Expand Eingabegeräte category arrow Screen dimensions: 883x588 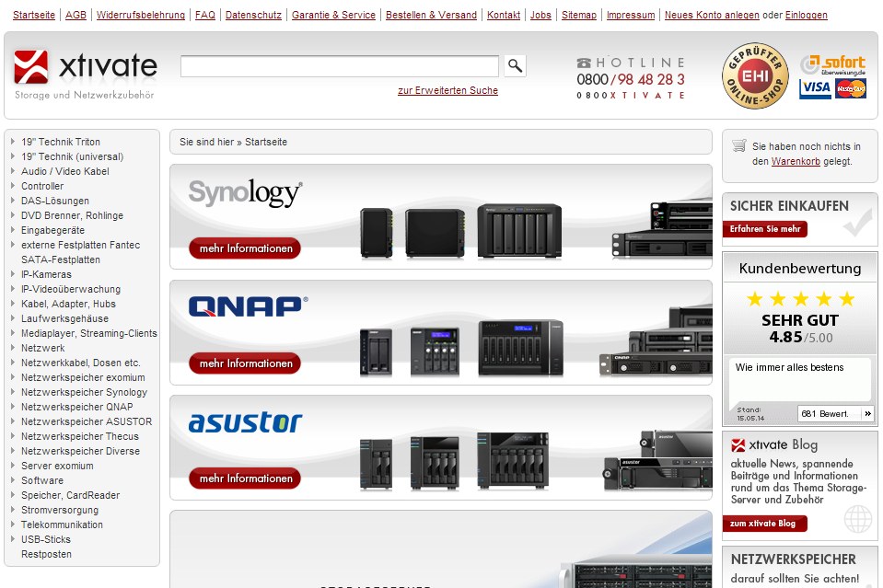(13, 229)
